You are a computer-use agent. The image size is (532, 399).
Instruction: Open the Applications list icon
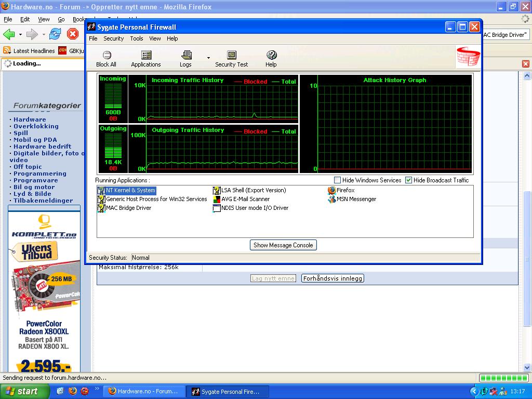[146, 56]
